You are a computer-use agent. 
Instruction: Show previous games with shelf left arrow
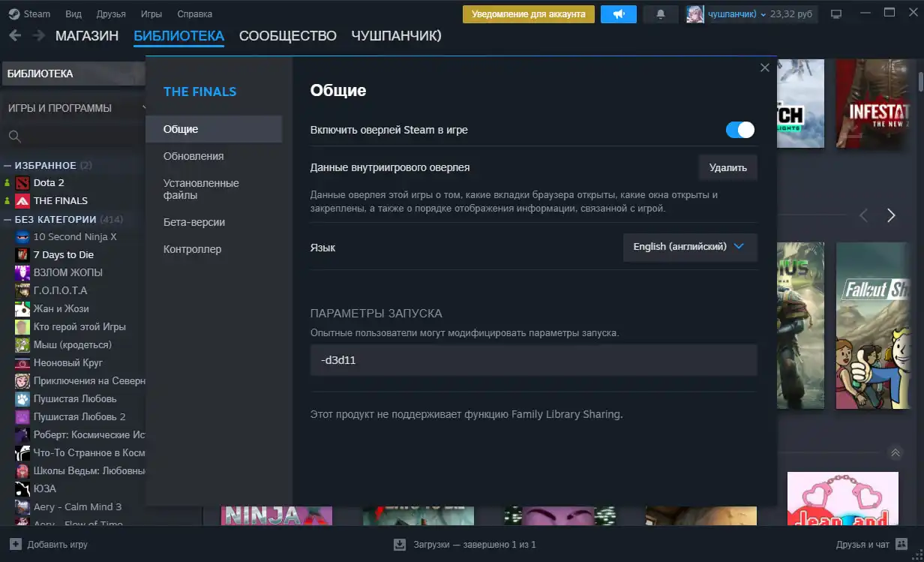(863, 216)
